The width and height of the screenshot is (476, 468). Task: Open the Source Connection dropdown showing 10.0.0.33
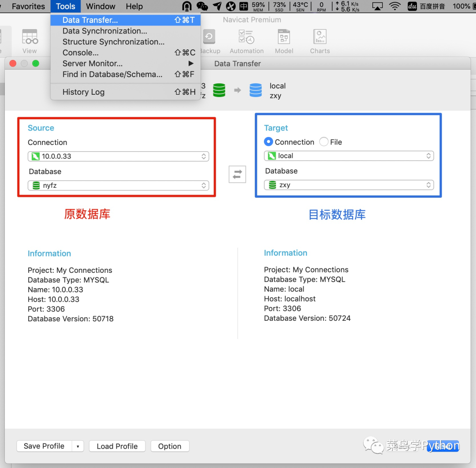[119, 156]
